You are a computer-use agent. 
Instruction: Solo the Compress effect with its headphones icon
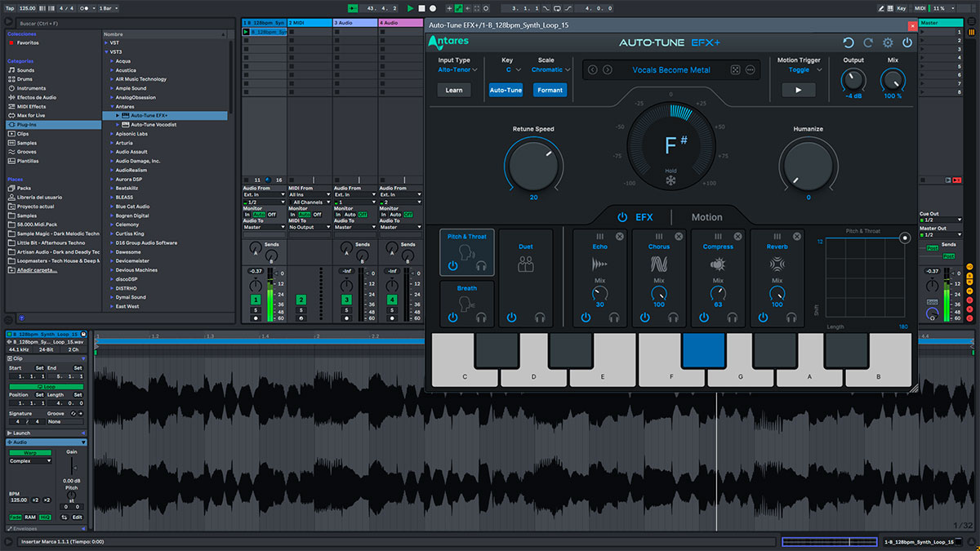[733, 318]
